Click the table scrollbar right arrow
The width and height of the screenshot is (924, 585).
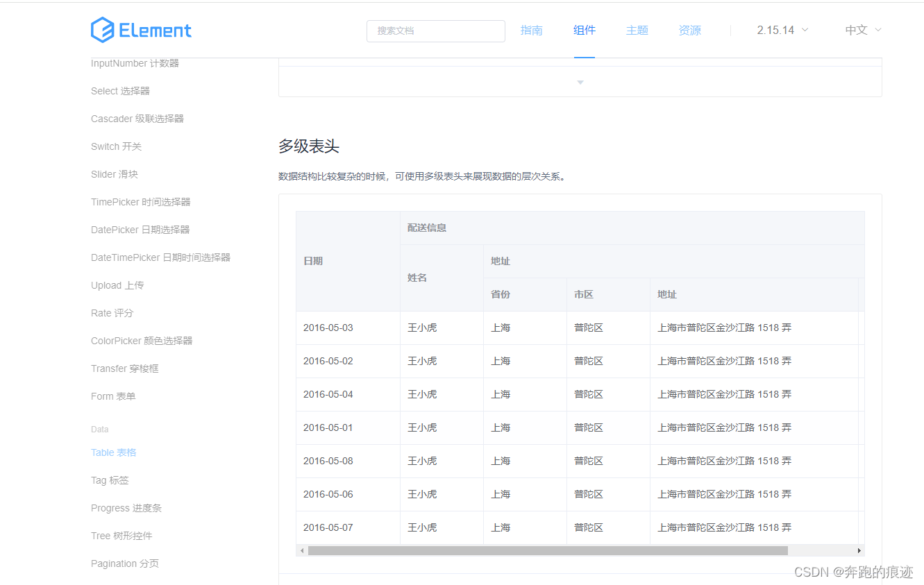[x=859, y=550]
